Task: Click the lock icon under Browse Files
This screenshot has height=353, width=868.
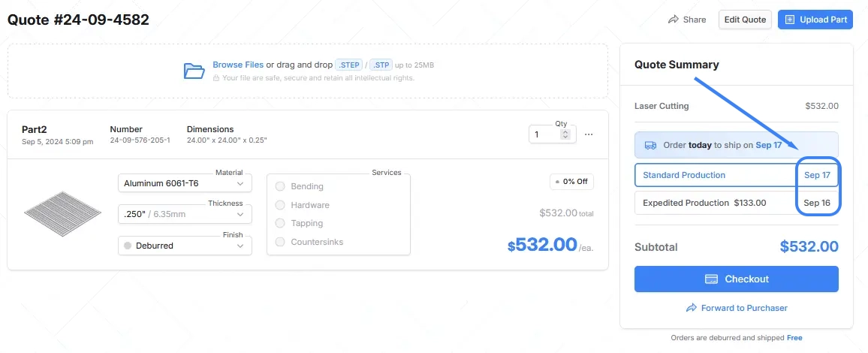Action: click(216, 78)
